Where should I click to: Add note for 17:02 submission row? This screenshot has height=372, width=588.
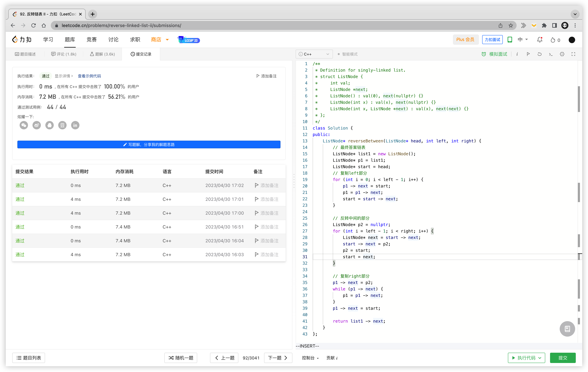click(266, 185)
